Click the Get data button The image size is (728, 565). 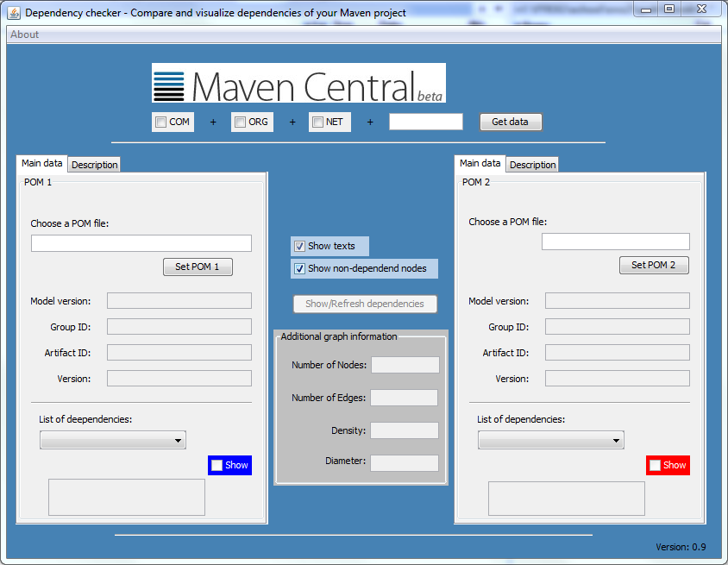[511, 122]
